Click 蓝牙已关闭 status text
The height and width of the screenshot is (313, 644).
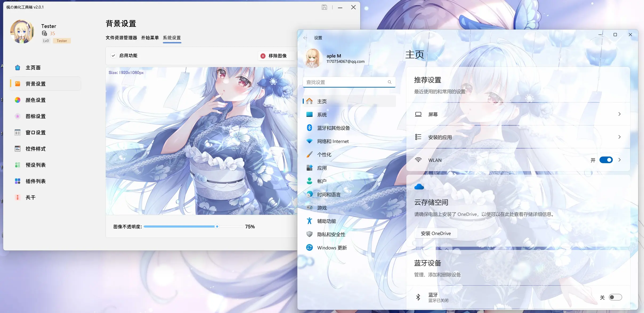438,300
